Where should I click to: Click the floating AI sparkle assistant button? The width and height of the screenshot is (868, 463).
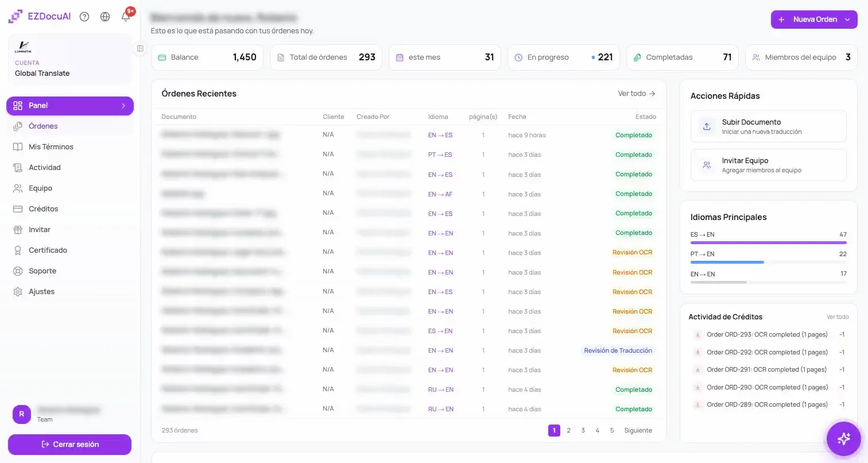(843, 439)
